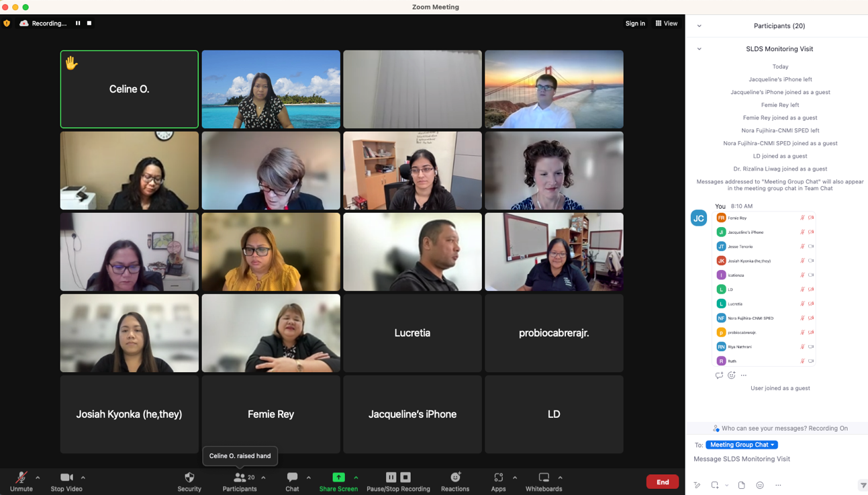Click 'LD joined as a guest' notice
The image size is (868, 495).
click(x=780, y=156)
